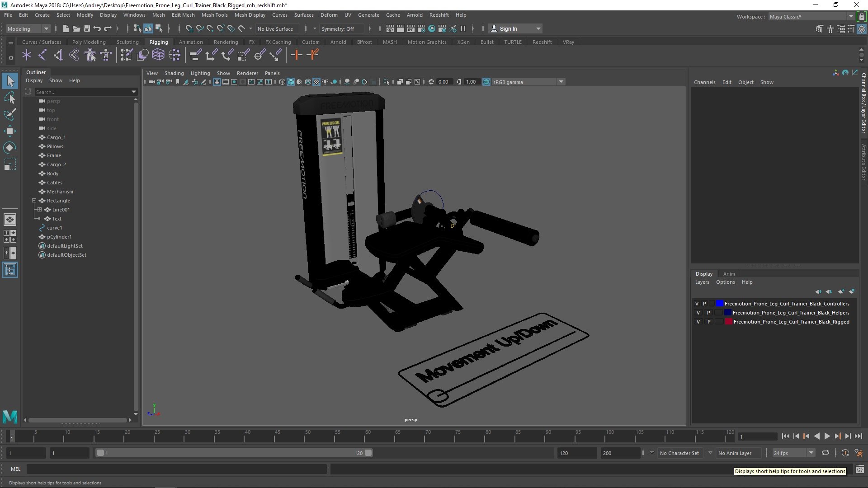
Task: Click the Undo arrow icon
Action: tap(97, 28)
